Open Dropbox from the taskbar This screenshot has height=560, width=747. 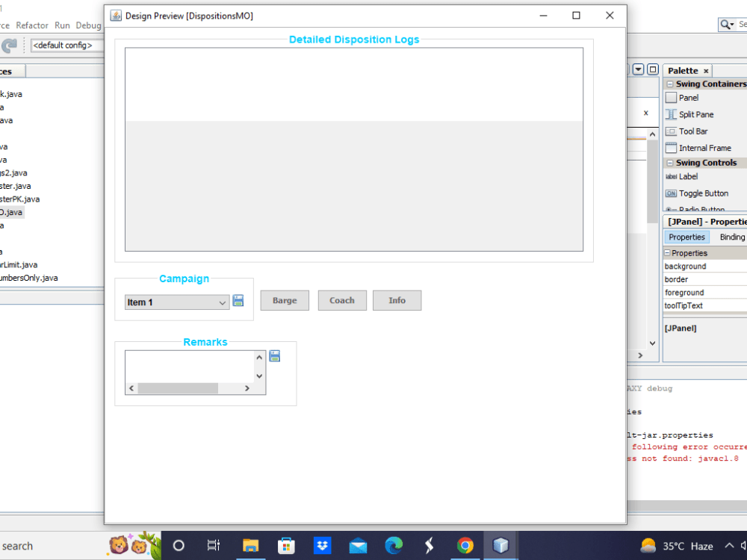click(x=322, y=546)
